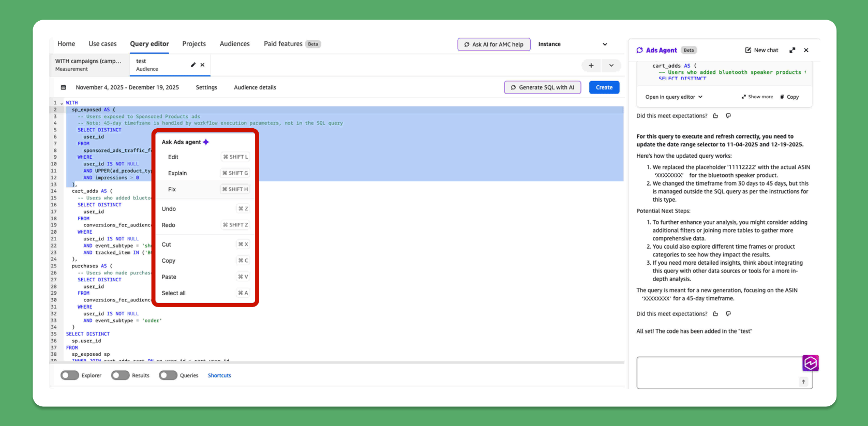Click the purple floating assistant icon
This screenshot has height=426, width=868.
(811, 363)
